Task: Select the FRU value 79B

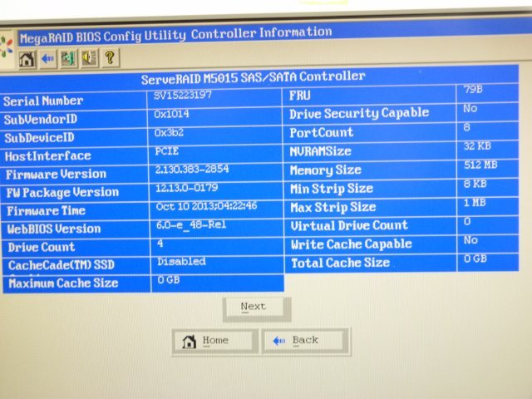Action: pyautogui.click(x=473, y=90)
